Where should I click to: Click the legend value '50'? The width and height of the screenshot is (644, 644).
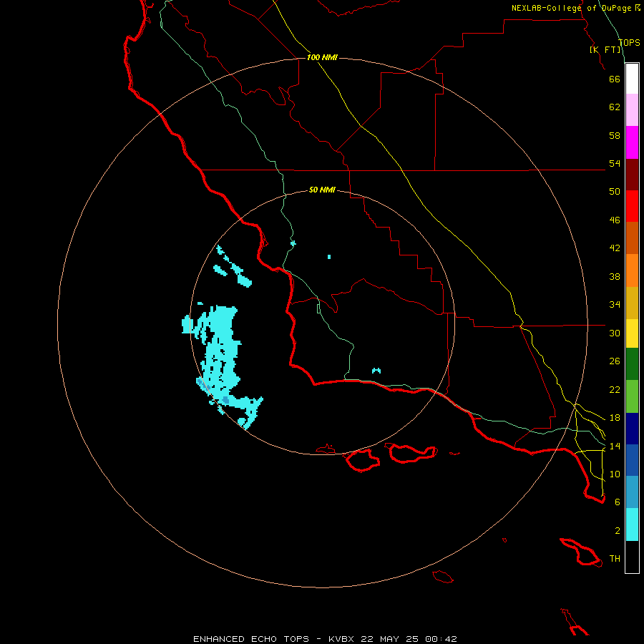tap(615, 192)
